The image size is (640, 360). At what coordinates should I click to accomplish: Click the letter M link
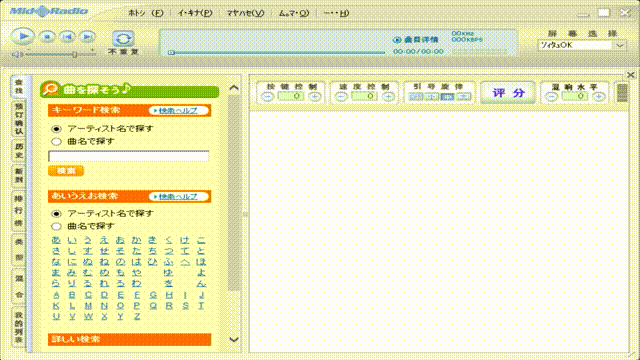pos(88,306)
